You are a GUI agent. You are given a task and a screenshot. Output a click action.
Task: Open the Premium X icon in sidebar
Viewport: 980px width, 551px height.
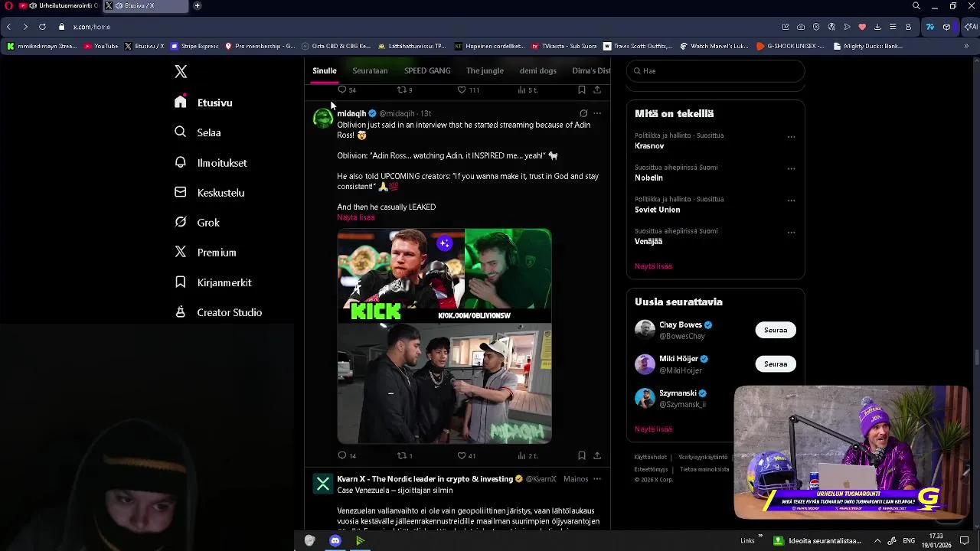(181, 252)
